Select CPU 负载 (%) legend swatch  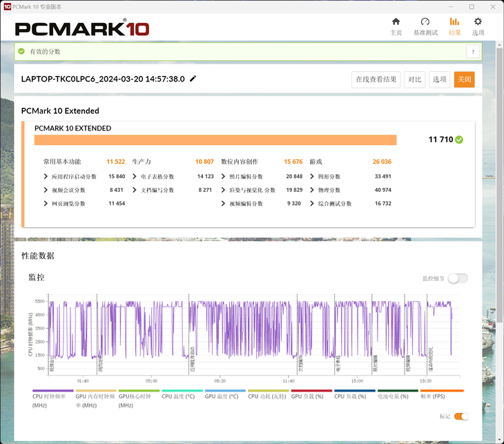pyautogui.click(x=355, y=391)
